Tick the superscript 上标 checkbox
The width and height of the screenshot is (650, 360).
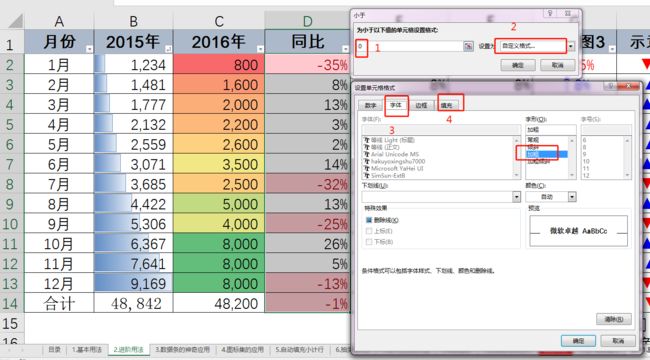tap(369, 231)
